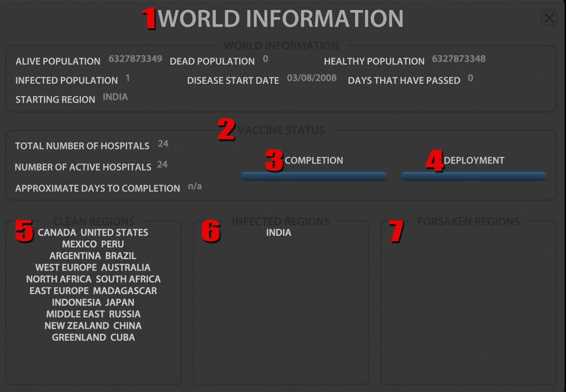Click the red number 1 marker

[150, 19]
